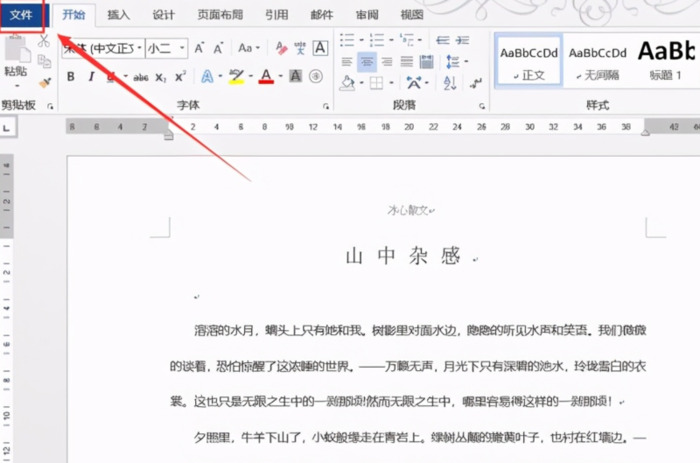This screenshot has height=463, width=700.
Task: Decrease paragraph indent
Action: point(442,40)
